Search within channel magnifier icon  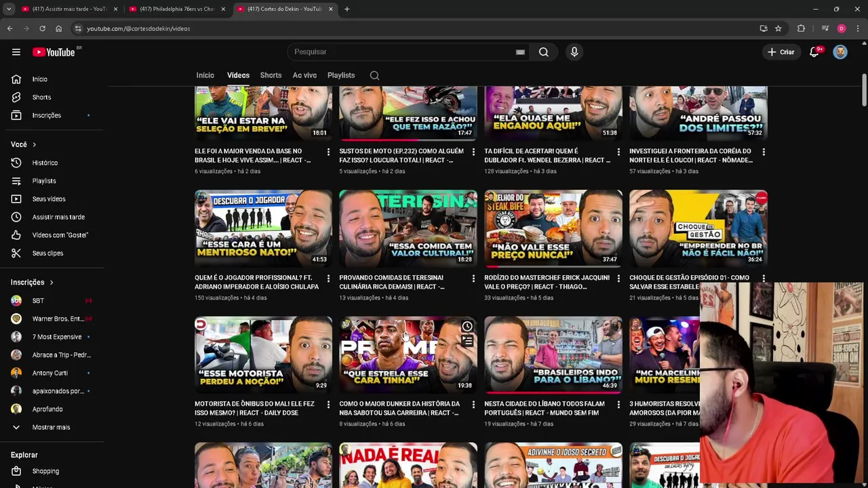(374, 75)
